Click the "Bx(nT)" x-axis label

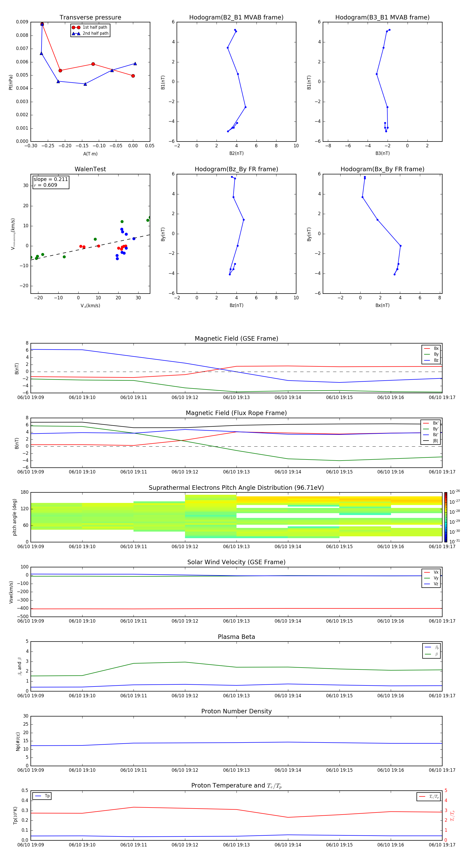(382, 305)
